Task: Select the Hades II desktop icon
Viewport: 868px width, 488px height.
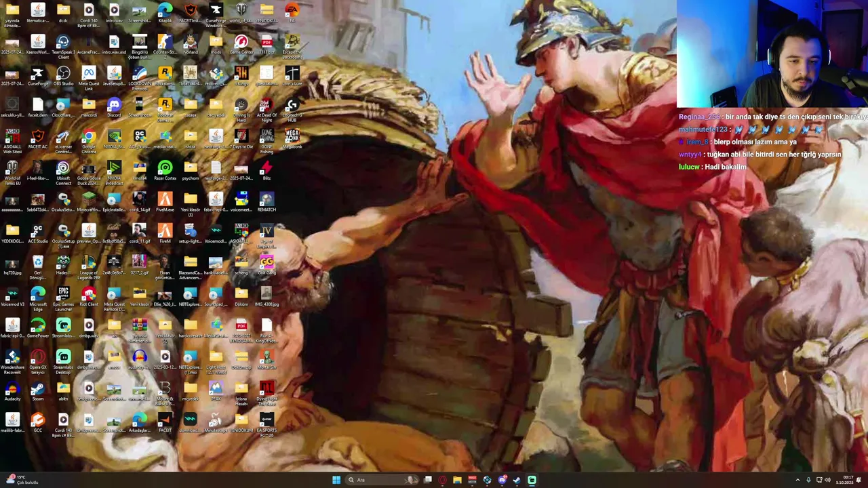Action: click(x=63, y=265)
